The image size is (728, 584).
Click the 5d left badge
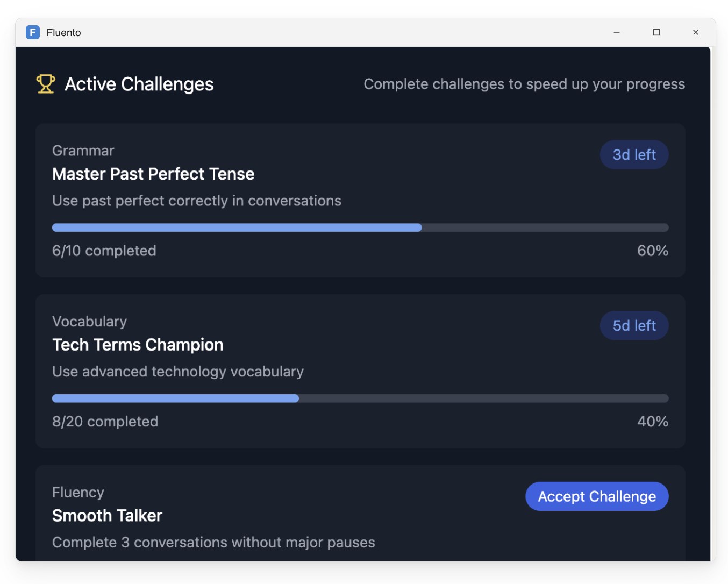tap(634, 326)
